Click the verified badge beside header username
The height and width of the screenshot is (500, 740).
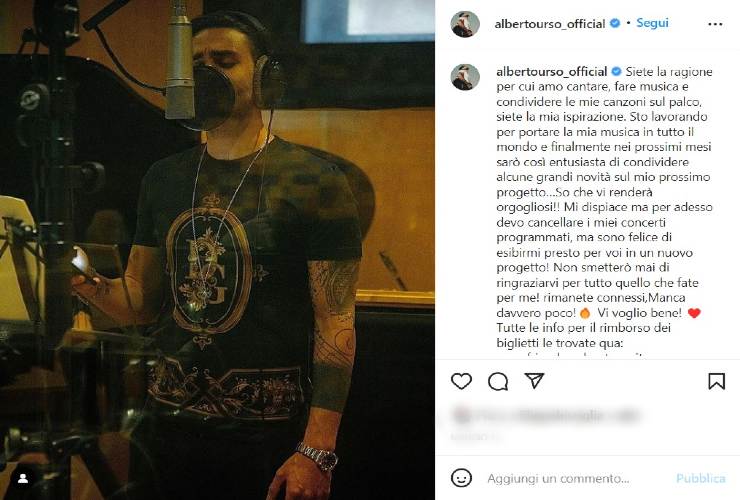(x=615, y=23)
